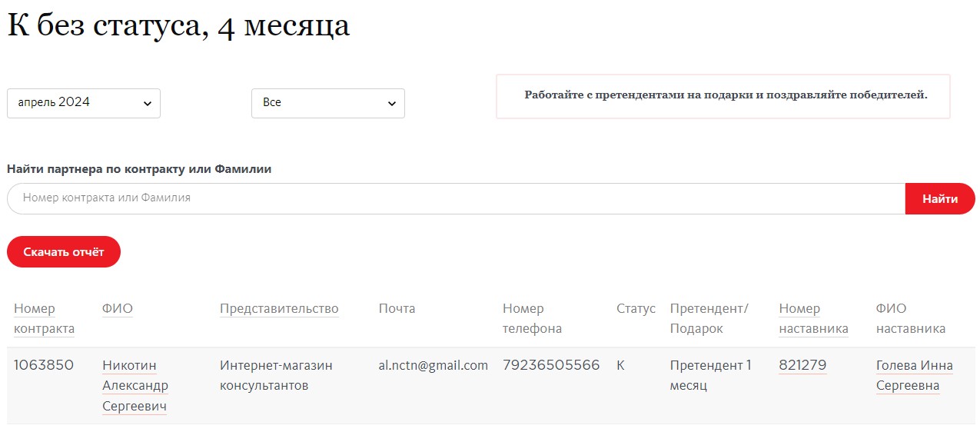
Task: Click the email al.nctn@gmail.com
Action: pos(434,365)
